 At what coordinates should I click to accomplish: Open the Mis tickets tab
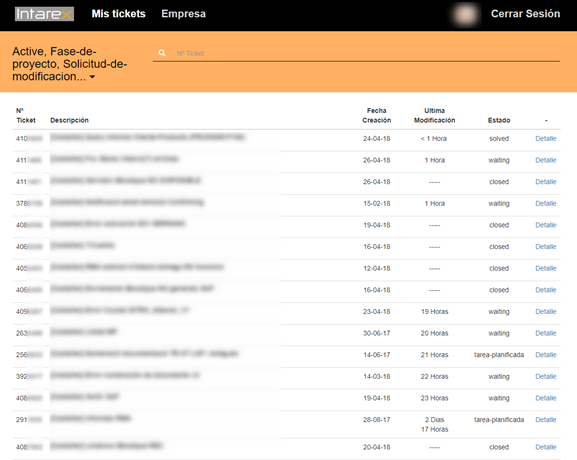pos(118,14)
